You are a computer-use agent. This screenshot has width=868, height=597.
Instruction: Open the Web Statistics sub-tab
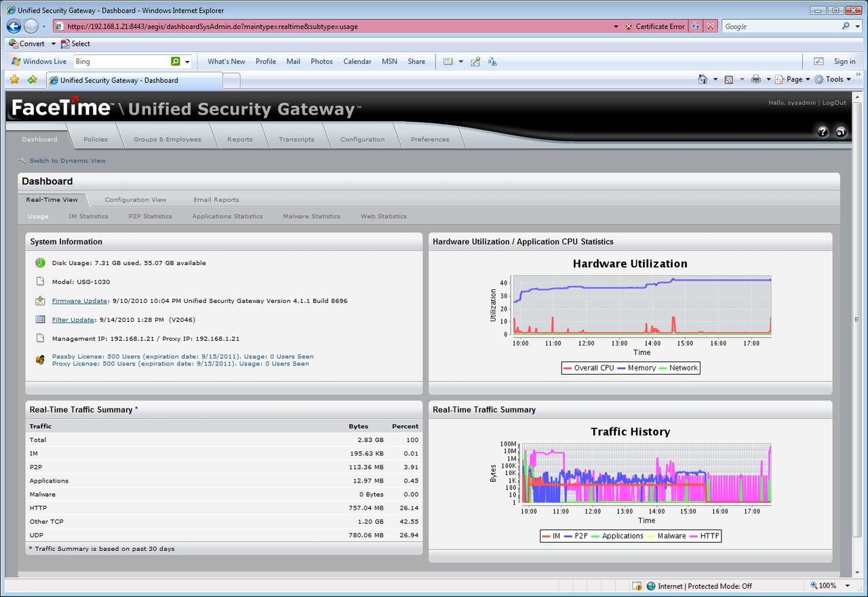[x=383, y=216]
